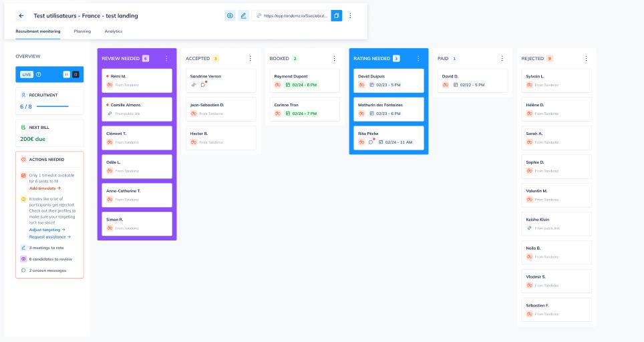Click the eye preview icon in the header
This screenshot has width=644, height=342.
[230, 15]
